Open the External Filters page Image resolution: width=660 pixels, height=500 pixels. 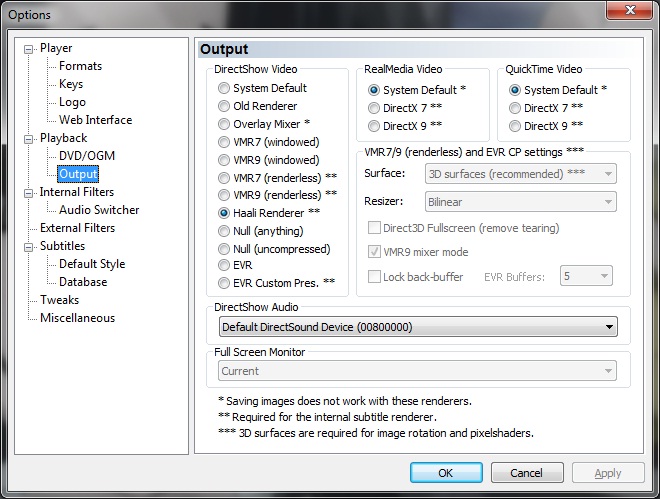77,228
